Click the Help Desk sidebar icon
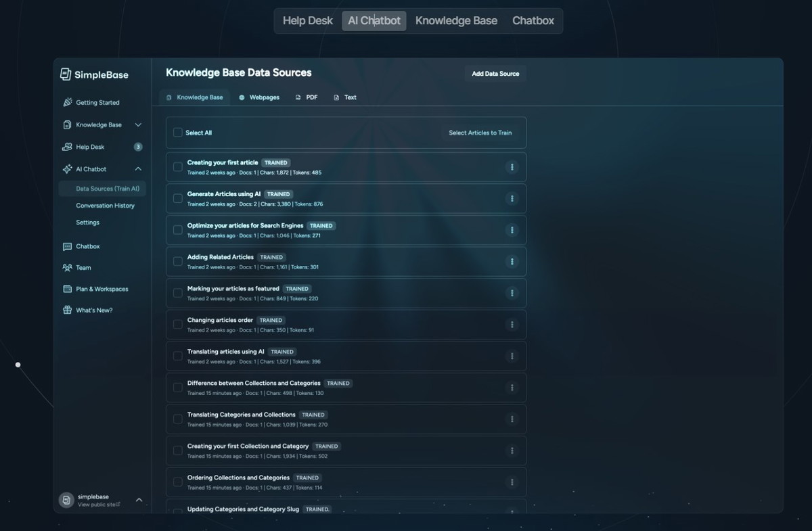This screenshot has height=531, width=812. [67, 147]
